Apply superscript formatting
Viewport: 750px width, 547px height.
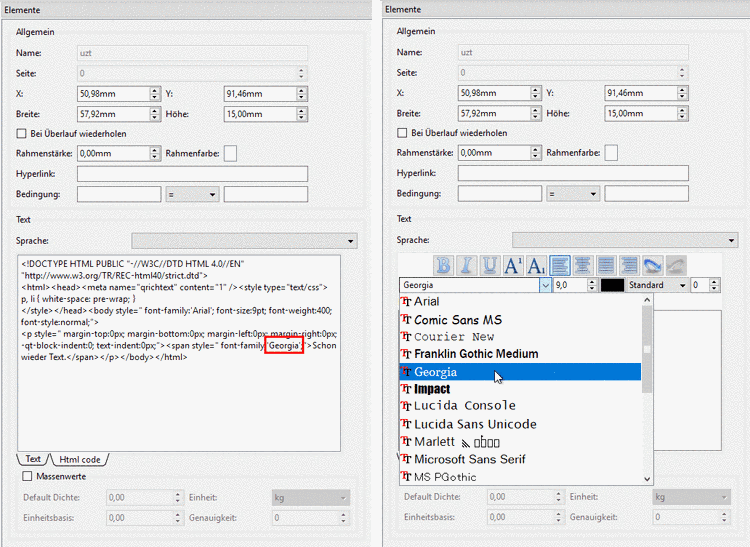click(x=513, y=265)
